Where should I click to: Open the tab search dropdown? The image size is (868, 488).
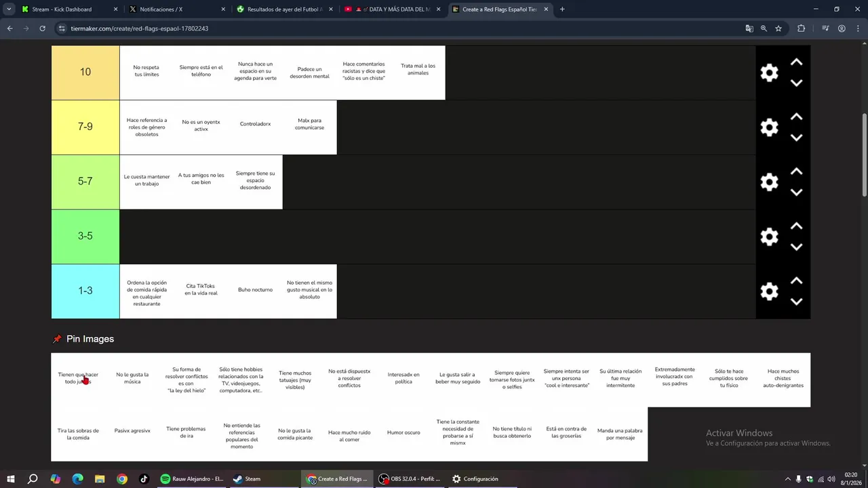pyautogui.click(x=9, y=9)
